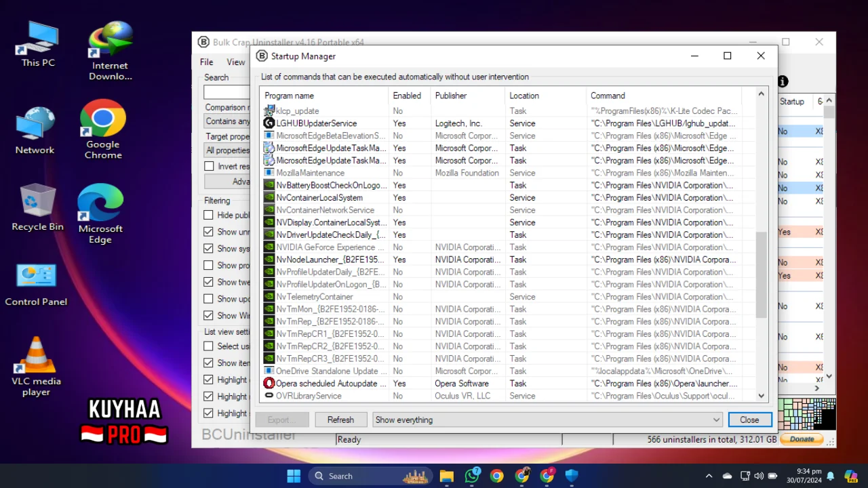Screen dimensions: 868x488
Task: Select the Recycle Bin desktop icon
Action: pos(37,207)
